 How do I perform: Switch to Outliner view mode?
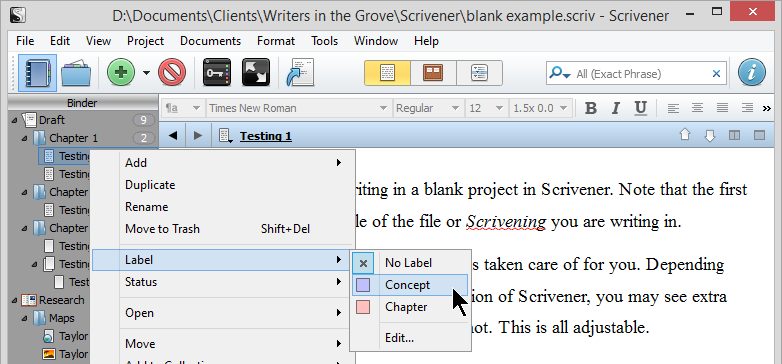click(479, 73)
